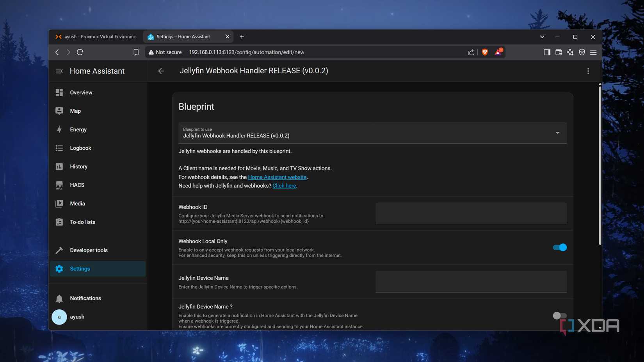Image resolution: width=644 pixels, height=362 pixels.
Task: Open the ayush user profile avatar
Action: coord(59,317)
